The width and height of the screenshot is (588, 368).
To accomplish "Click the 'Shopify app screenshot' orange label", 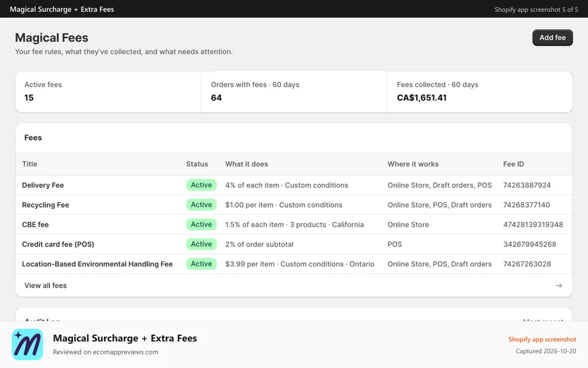I will point(542,340).
